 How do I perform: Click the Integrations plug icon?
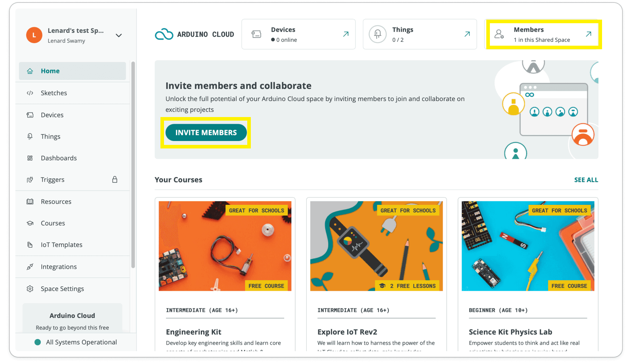pos(30,267)
